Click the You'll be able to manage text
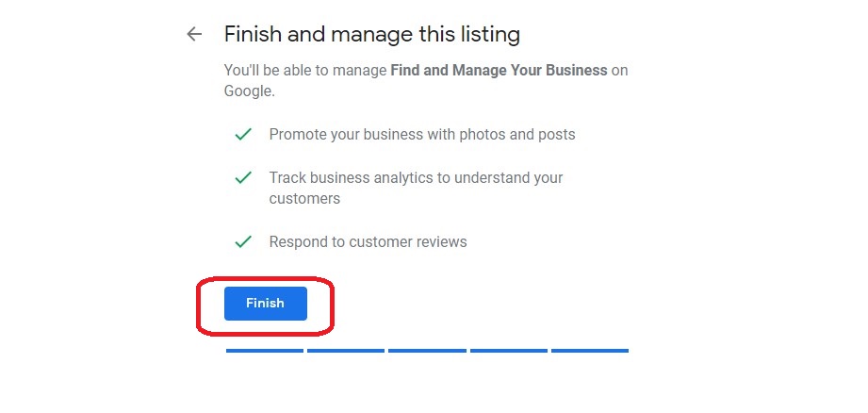This screenshot has height=413, width=868. click(x=305, y=71)
